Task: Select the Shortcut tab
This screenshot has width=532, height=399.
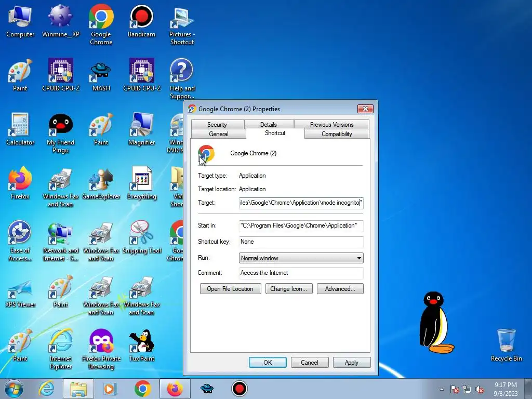Action: 275,133
